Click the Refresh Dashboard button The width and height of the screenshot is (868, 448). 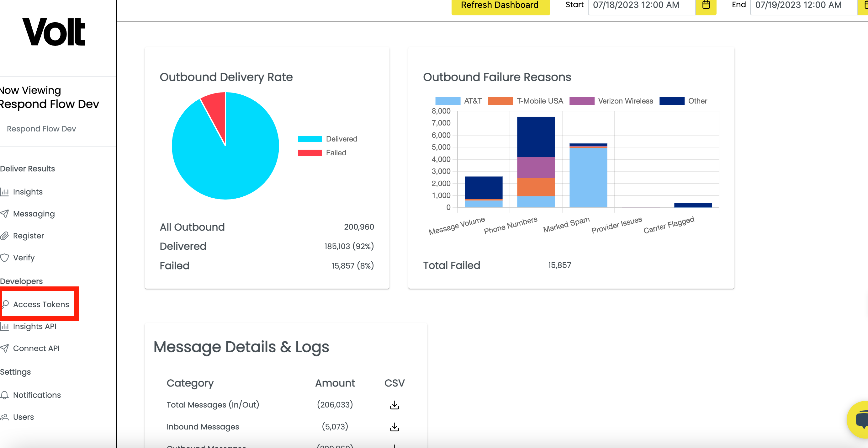coord(500,5)
